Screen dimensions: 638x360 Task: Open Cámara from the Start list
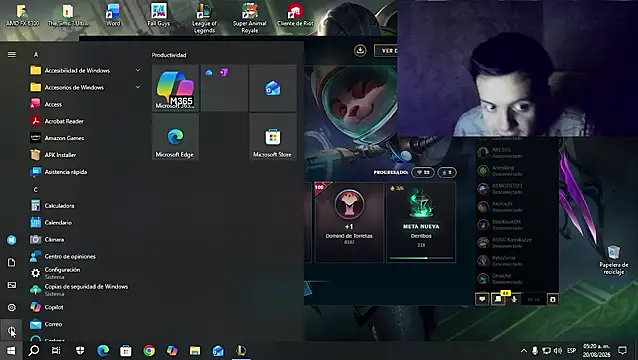85,239
